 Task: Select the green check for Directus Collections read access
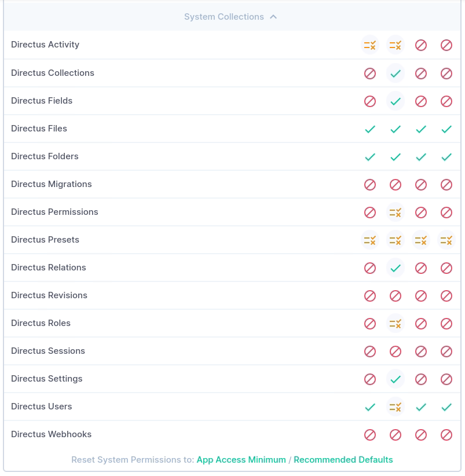(396, 74)
